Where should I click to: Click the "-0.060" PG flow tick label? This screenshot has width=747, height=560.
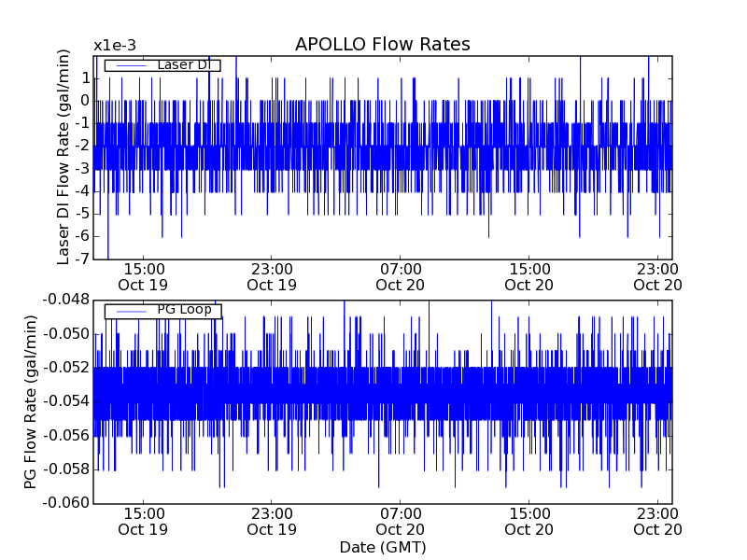tap(66, 503)
